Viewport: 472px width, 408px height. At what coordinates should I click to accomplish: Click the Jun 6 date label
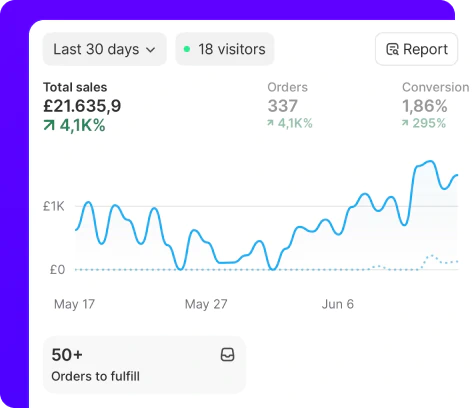click(x=338, y=304)
